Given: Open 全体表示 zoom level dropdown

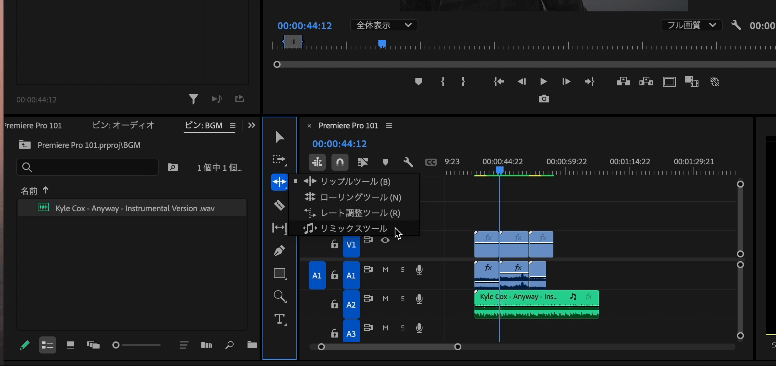Looking at the screenshot, I should click(x=384, y=25).
